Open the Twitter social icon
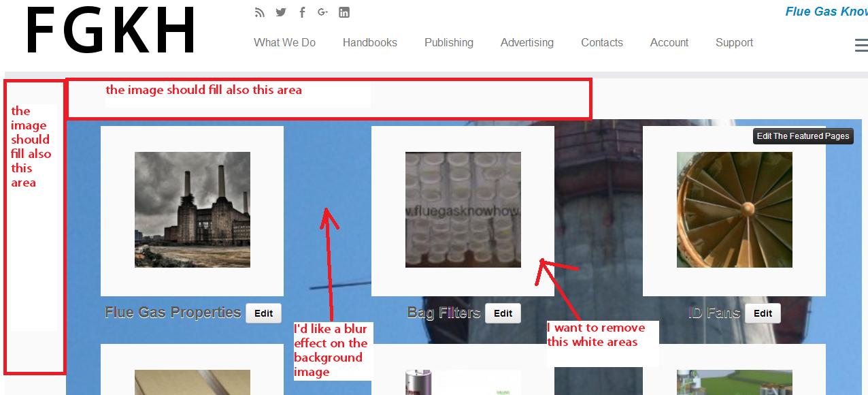 point(281,12)
